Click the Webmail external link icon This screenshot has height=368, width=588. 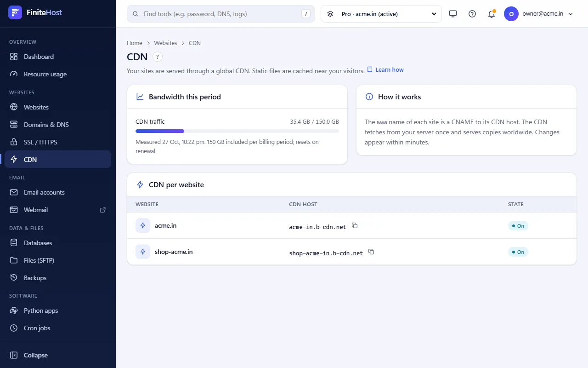[x=103, y=210]
